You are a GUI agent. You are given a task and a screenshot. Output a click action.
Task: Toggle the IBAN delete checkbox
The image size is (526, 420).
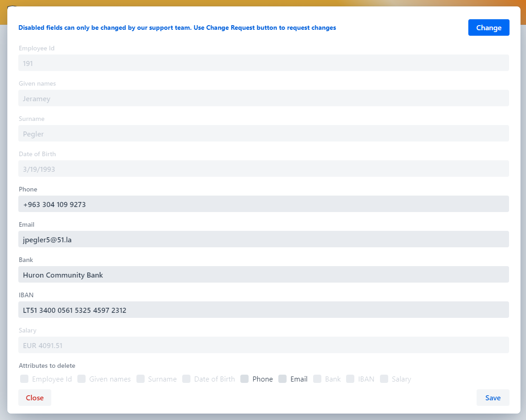coord(350,379)
